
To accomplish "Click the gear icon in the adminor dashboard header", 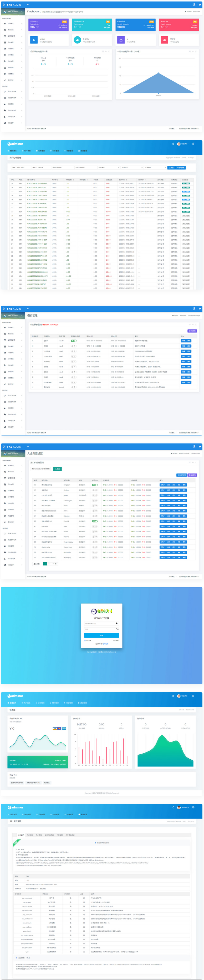I will (x=193, y=696).
